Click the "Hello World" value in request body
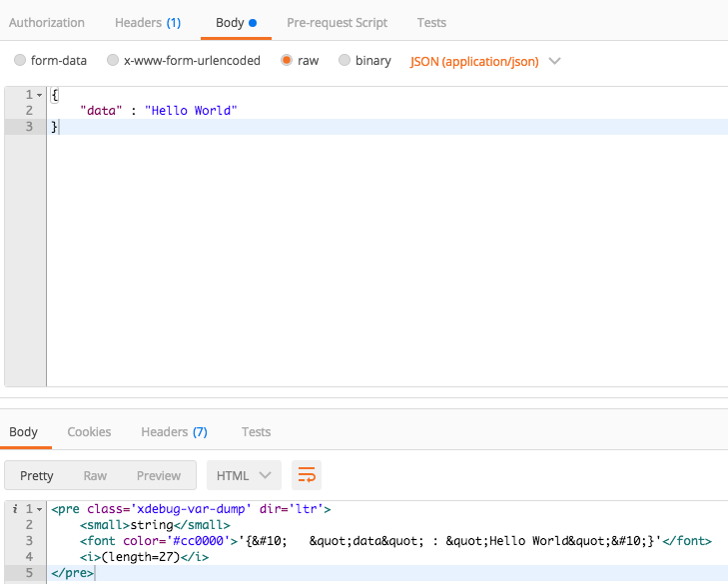Image resolution: width=728 pixels, height=584 pixels. (x=191, y=111)
